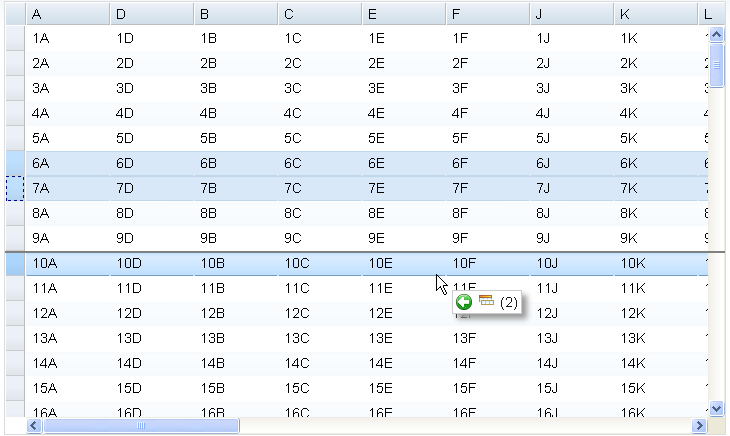Click the table rows icon in drag tooltip
730x436 pixels.
[x=486, y=301]
